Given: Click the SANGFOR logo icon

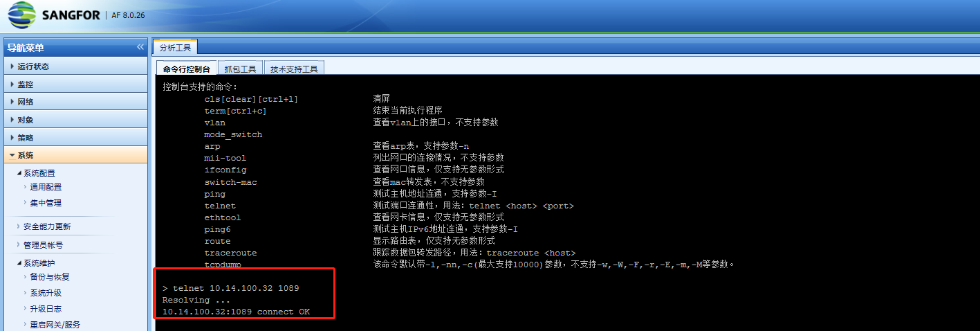Looking at the screenshot, I should pos(19,15).
